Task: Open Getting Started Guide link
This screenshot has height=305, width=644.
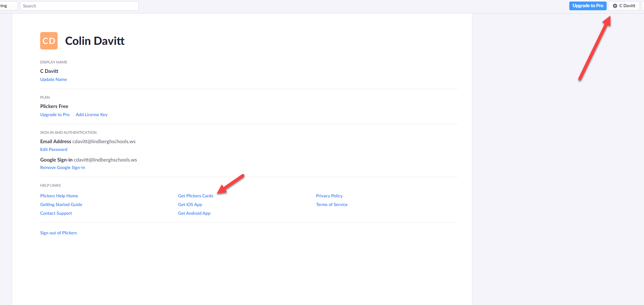Action: (x=61, y=204)
